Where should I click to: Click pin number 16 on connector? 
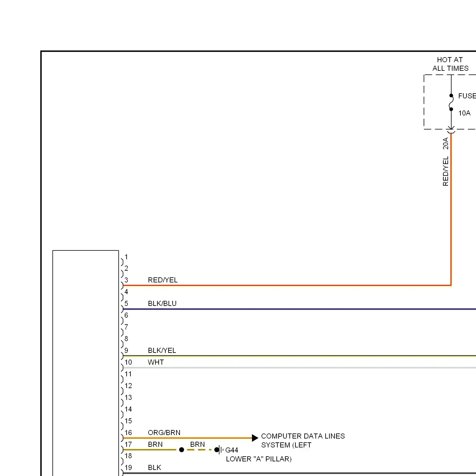coord(128,433)
